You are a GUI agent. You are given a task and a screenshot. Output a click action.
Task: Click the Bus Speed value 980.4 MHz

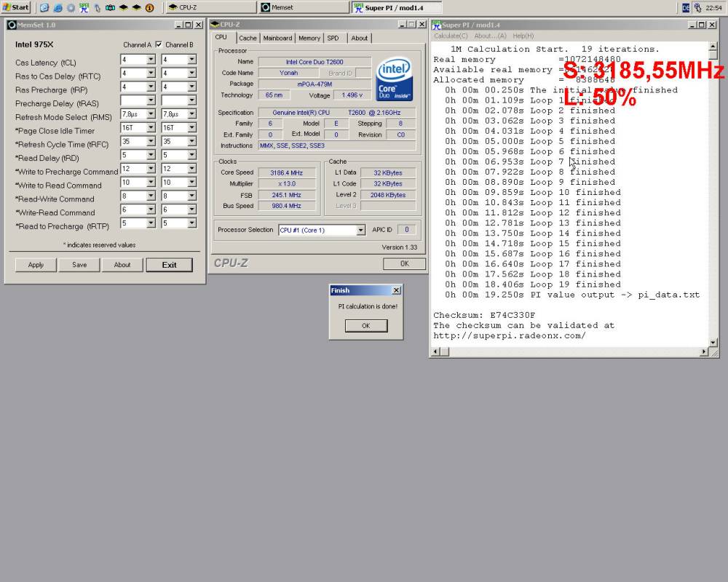[286, 206]
